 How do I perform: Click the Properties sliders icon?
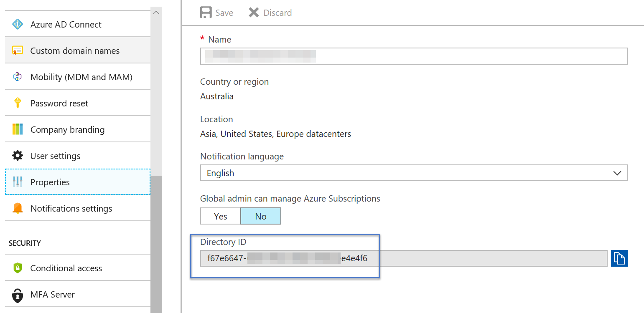click(18, 182)
